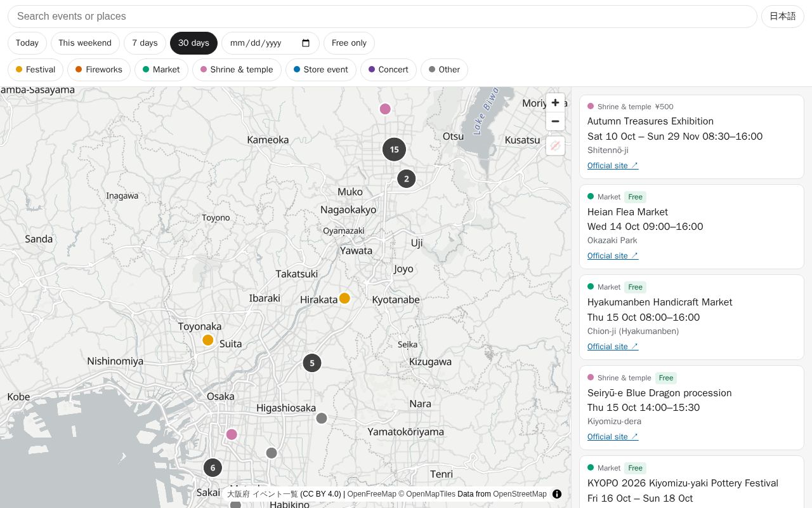
Task: Toggle the Other category filter
Action: point(444,70)
